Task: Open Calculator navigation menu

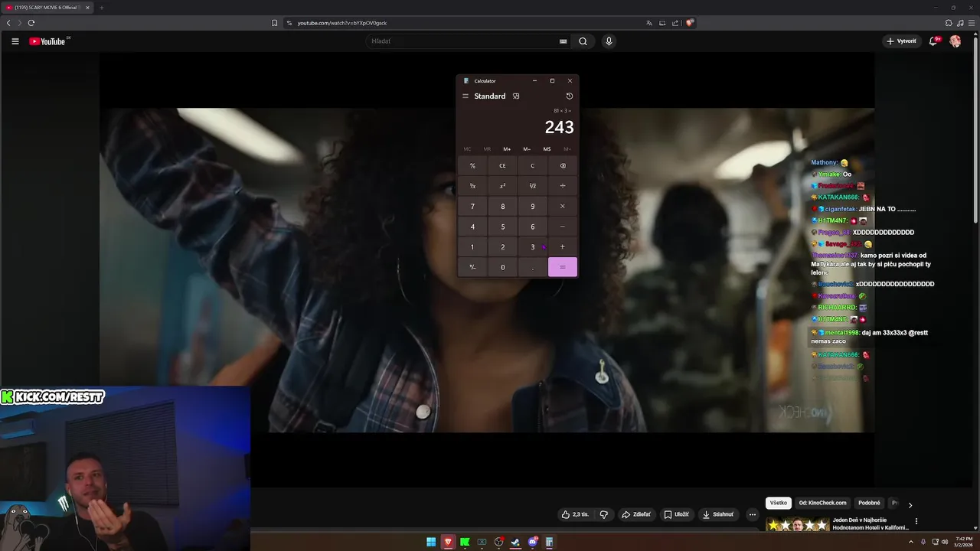Action: pos(465,96)
